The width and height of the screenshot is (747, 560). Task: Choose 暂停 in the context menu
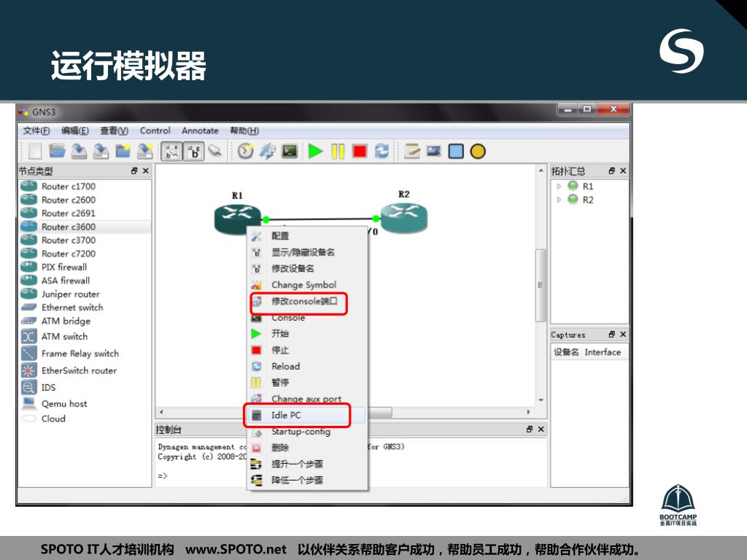(308, 382)
